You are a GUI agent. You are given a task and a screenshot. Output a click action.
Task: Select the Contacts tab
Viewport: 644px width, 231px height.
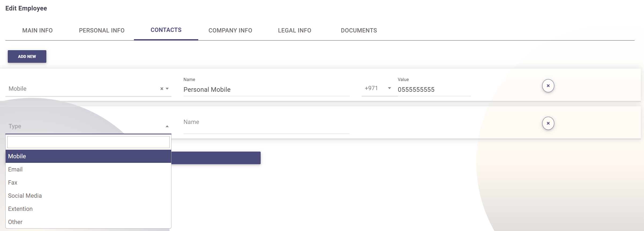coord(166,30)
